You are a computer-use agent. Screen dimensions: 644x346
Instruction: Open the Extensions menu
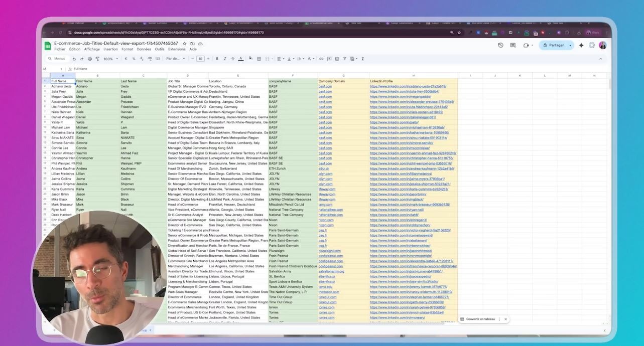177,49
